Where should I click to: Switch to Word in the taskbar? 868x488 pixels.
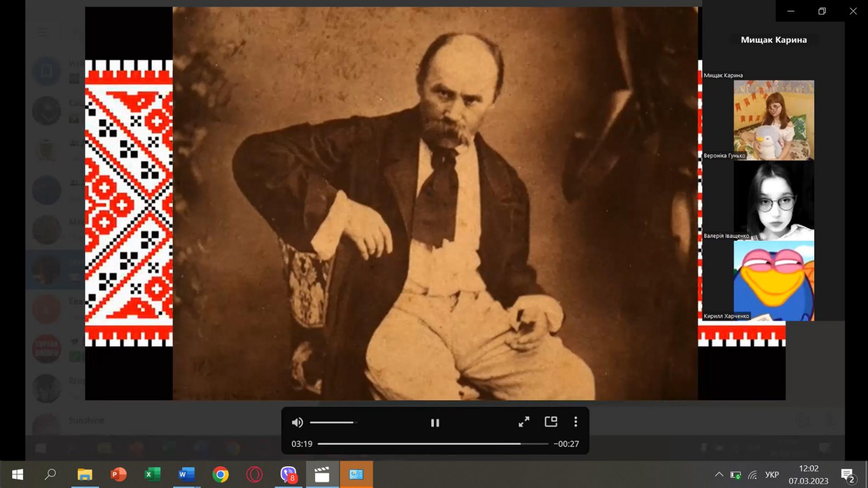point(186,474)
